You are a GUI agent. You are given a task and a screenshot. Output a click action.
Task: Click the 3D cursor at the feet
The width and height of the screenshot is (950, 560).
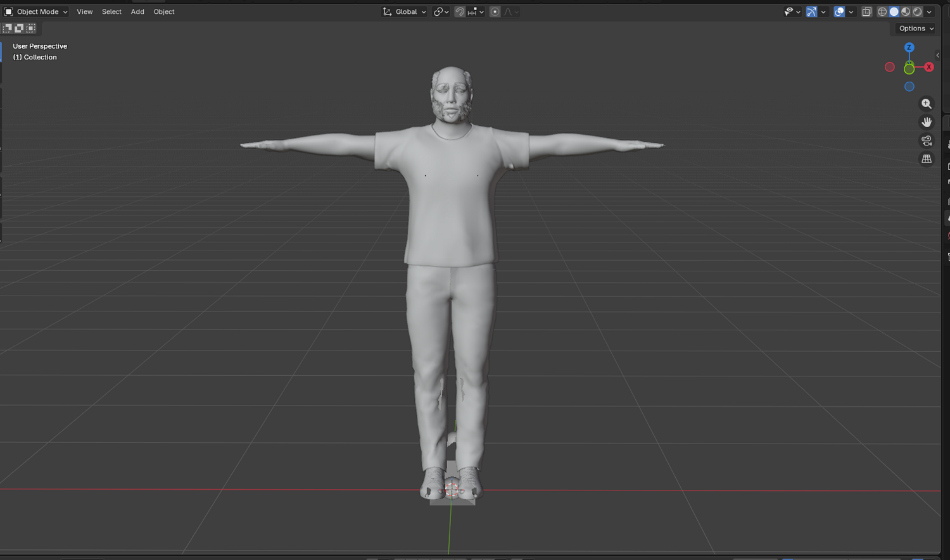(x=452, y=488)
